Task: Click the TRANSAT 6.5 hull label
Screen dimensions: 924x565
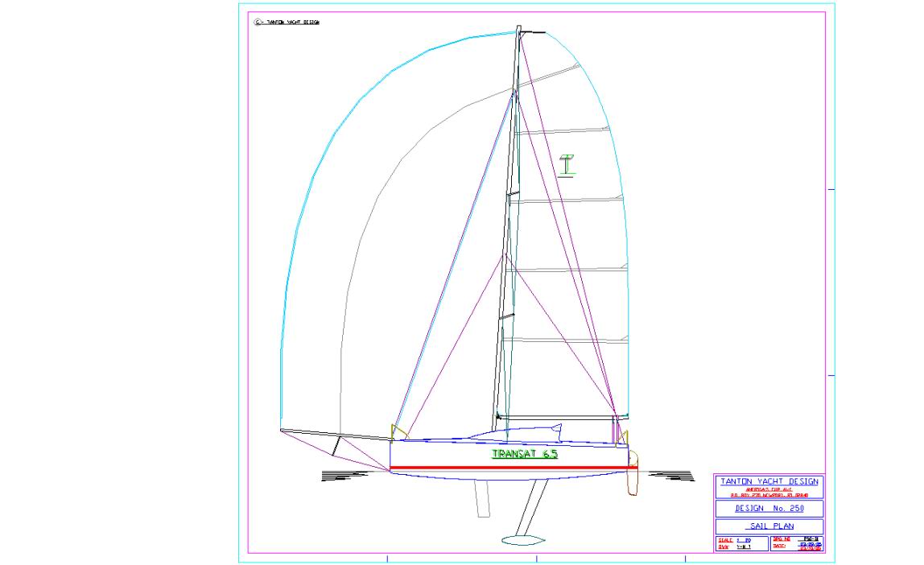Action: [524, 454]
